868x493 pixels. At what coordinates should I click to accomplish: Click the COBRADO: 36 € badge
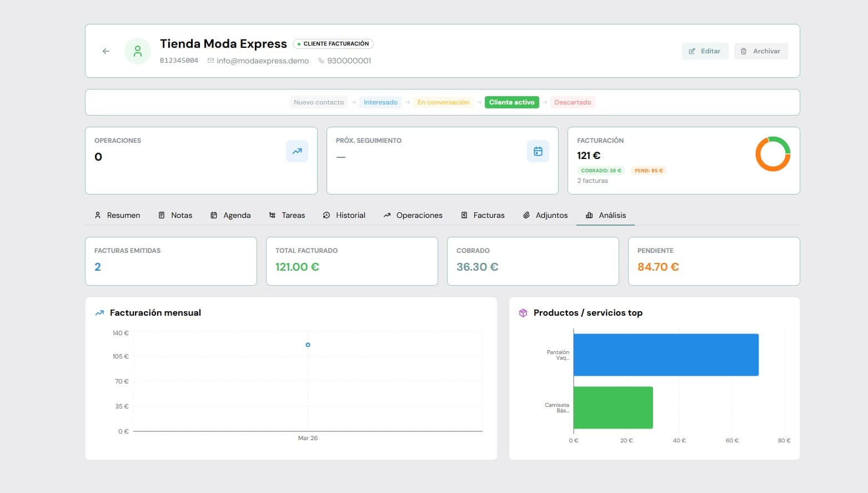click(x=601, y=170)
